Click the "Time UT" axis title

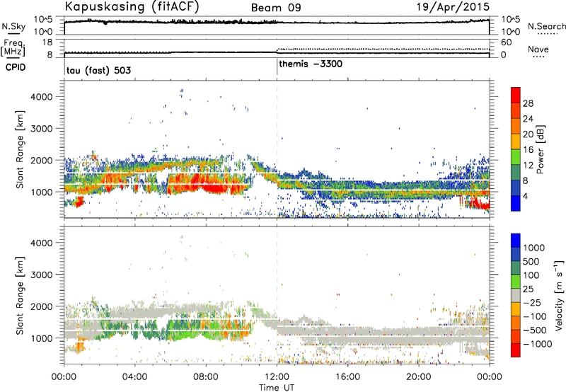(x=277, y=388)
